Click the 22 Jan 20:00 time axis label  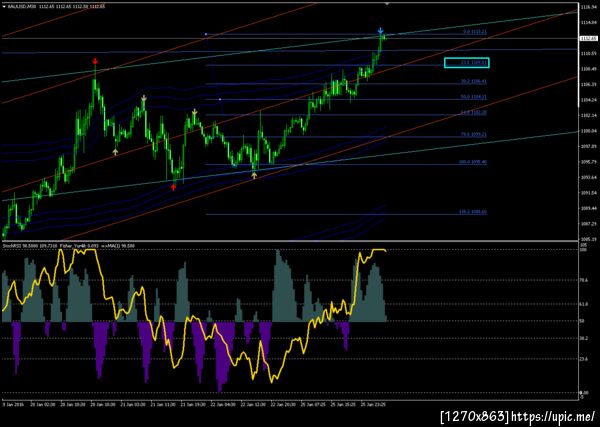tap(281, 404)
